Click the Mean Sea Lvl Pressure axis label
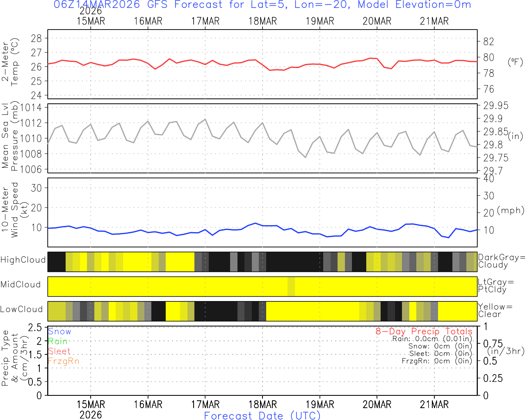Image resolution: width=525 pixels, height=420 pixels. 10,137
